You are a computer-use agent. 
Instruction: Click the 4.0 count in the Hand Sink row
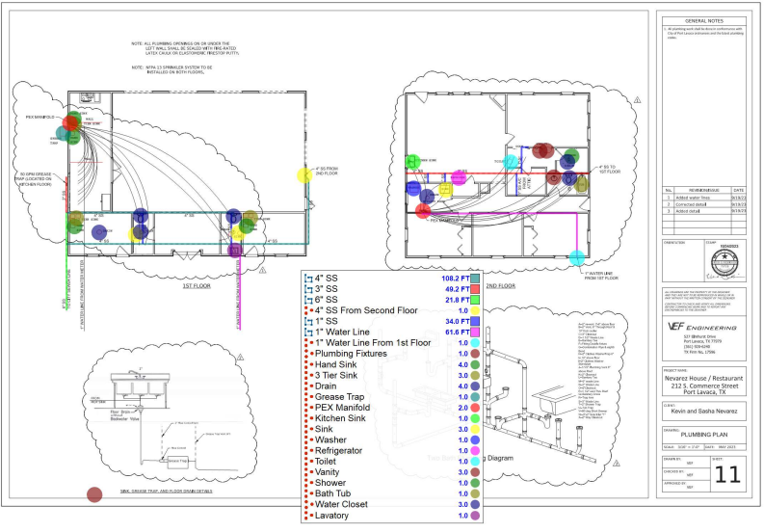(462, 364)
